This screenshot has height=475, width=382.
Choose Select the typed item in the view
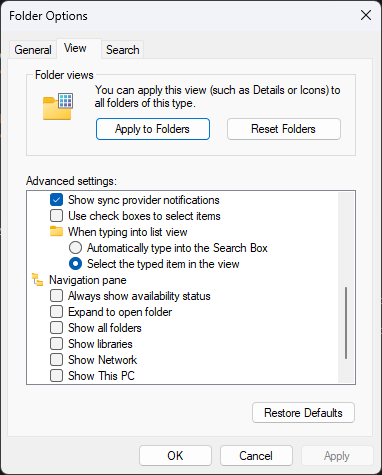tap(75, 264)
